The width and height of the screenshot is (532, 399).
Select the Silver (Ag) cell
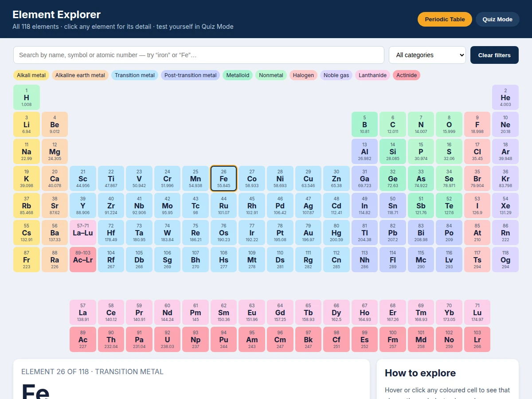(308, 206)
